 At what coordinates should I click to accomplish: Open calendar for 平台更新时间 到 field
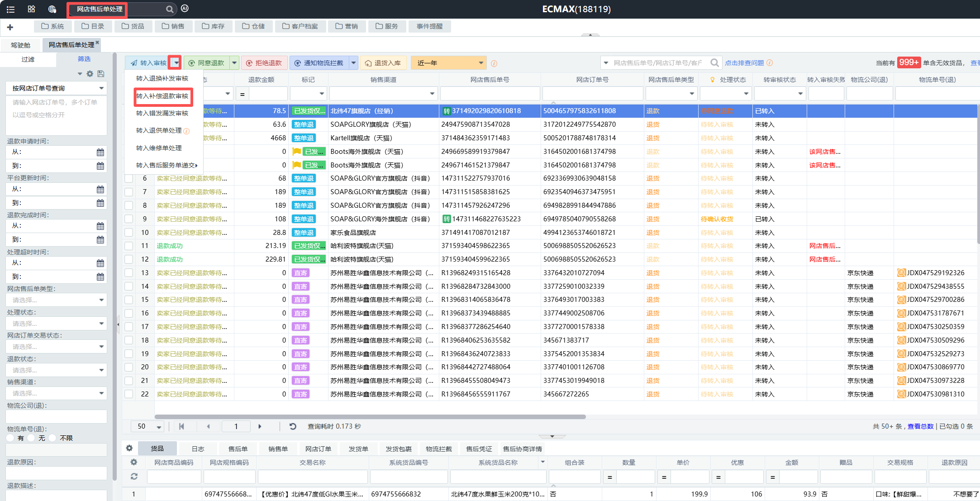[100, 203]
